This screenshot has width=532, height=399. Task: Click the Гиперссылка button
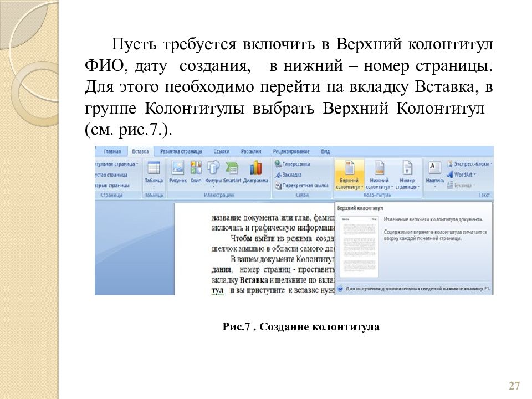point(293,164)
